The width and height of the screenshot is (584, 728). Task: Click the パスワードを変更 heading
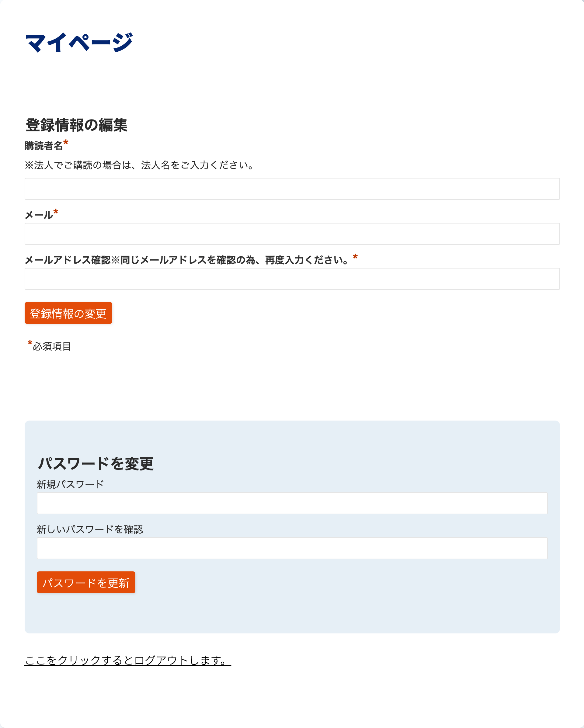(96, 464)
